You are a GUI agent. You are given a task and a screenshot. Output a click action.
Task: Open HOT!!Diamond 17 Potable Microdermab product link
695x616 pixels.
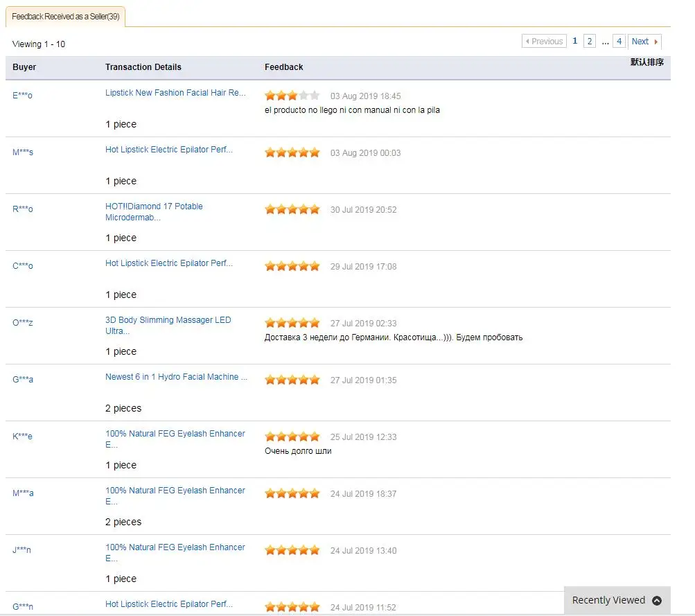pos(154,212)
